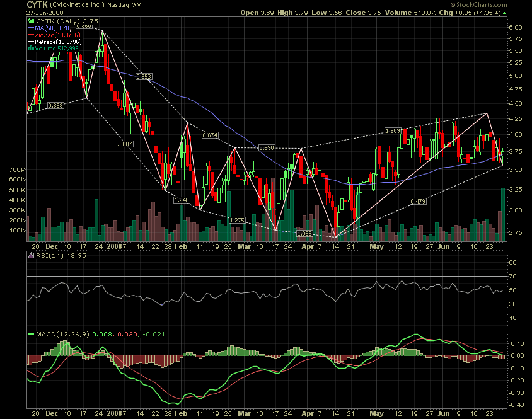The height and width of the screenshot is (419, 532).
Task: Click the Retrace(19.07%) legend entry
Action: coord(58,42)
